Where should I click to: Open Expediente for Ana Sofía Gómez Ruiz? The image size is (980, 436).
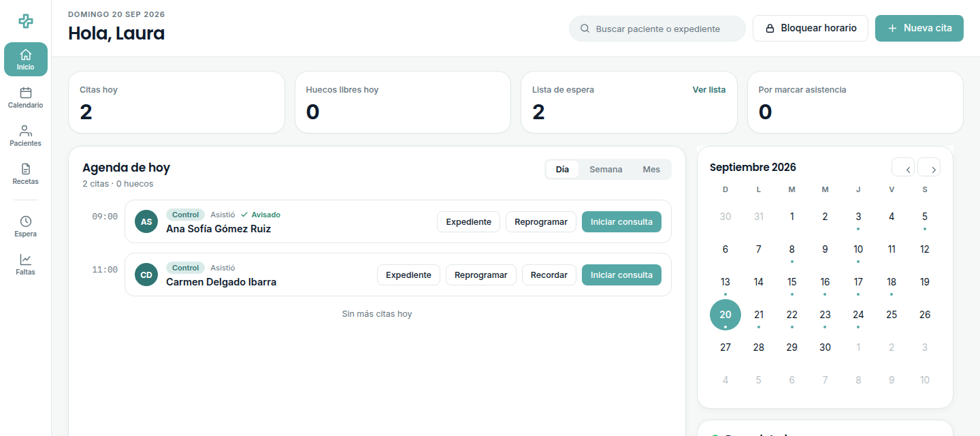pyautogui.click(x=468, y=221)
